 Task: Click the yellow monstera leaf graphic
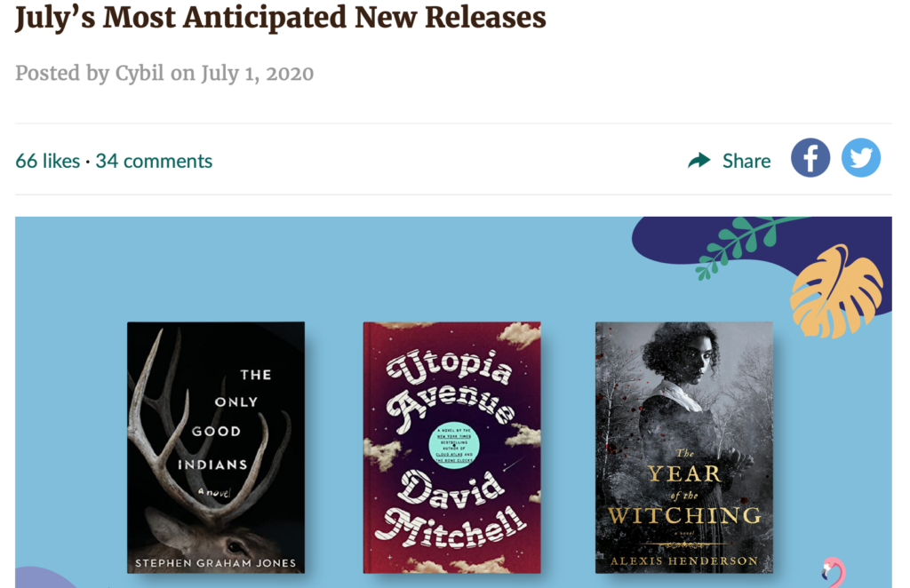click(835, 292)
